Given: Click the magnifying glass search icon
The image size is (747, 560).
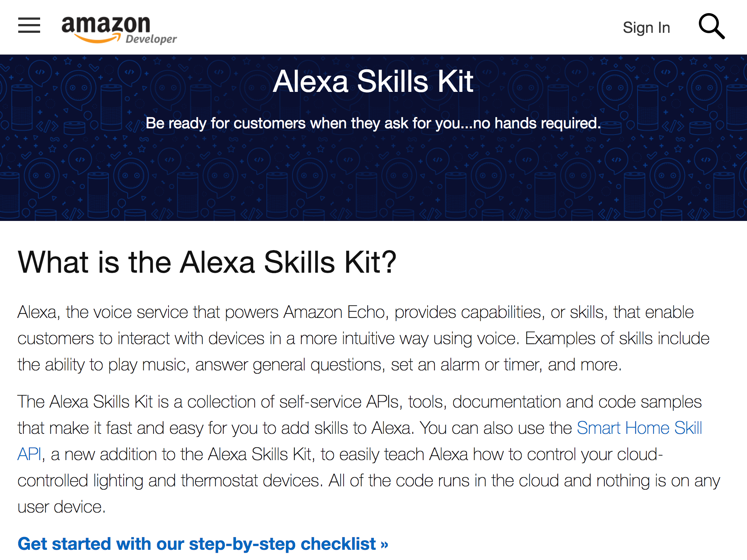Looking at the screenshot, I should tap(711, 26).
